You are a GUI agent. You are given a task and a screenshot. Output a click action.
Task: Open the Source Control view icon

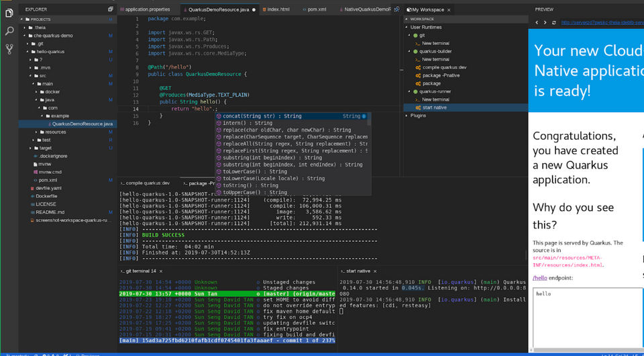[x=9, y=49]
